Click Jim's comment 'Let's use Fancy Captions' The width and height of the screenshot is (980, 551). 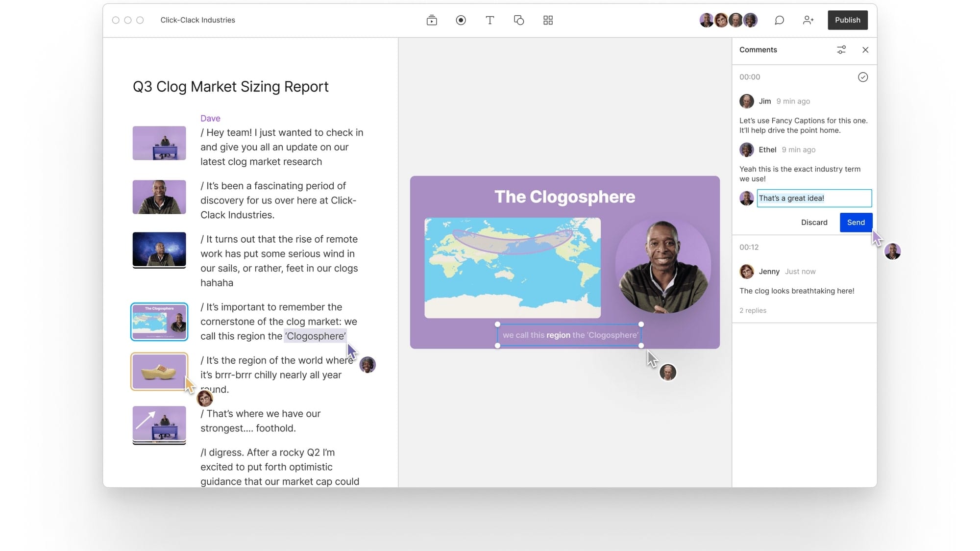pos(803,125)
